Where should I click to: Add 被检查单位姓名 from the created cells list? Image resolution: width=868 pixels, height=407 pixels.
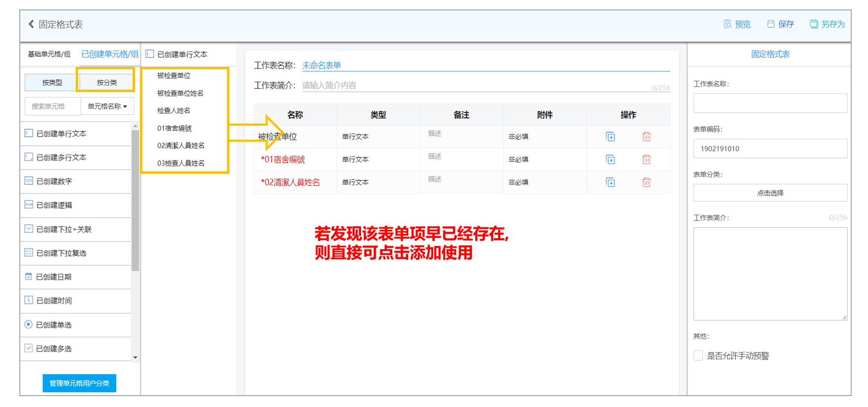pyautogui.click(x=180, y=93)
